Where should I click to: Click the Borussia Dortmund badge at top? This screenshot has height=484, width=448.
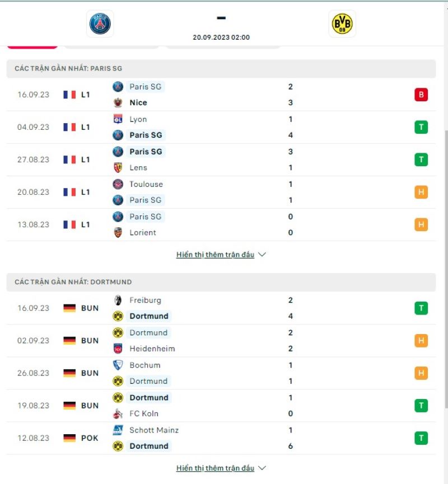click(342, 24)
